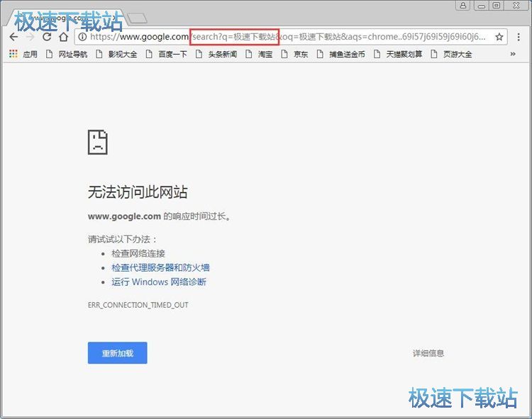Click the www.google.com 的响应时间过长 message
The image size is (532, 419).
pyautogui.click(x=160, y=216)
